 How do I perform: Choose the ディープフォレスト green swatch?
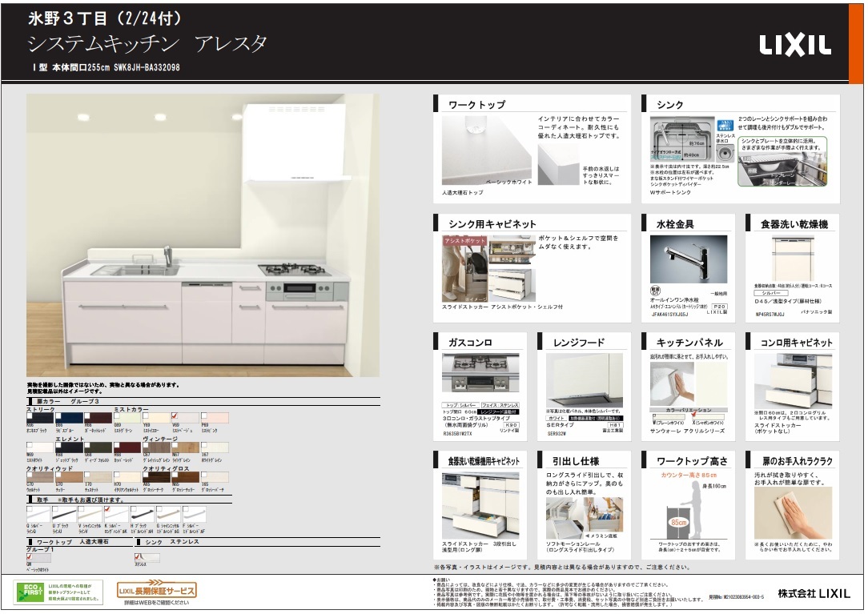coord(98,448)
